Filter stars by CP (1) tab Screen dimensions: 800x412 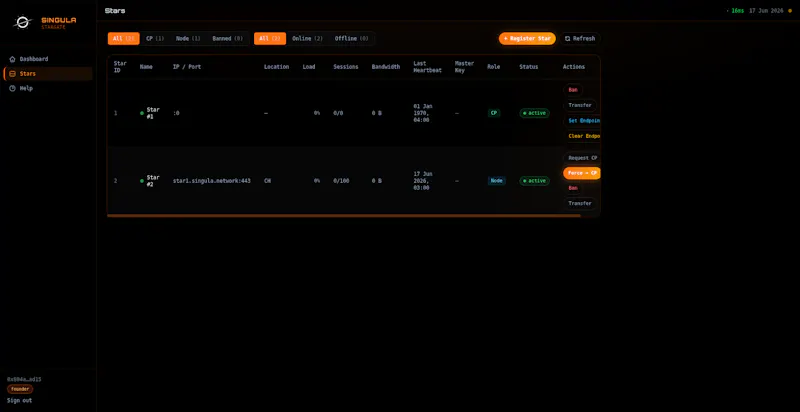click(x=155, y=39)
